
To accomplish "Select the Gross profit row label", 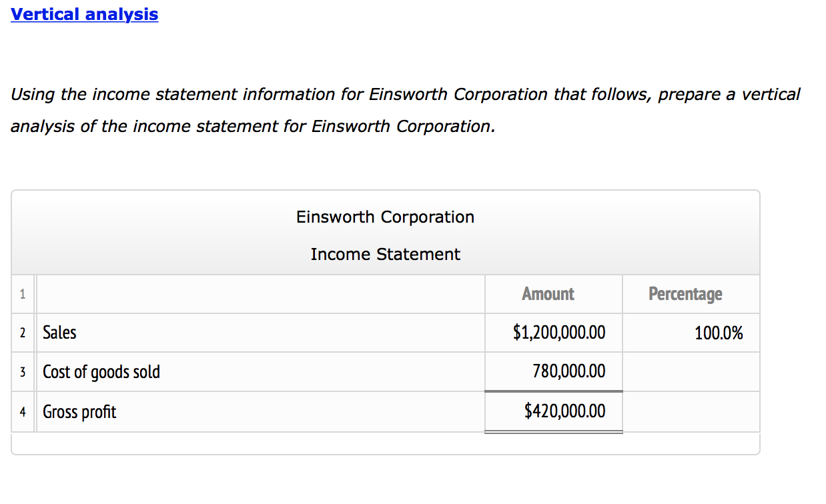I will pyautogui.click(x=79, y=412).
